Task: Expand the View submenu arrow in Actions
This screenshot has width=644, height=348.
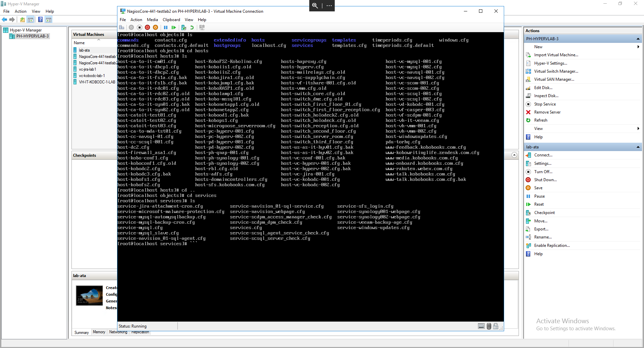Action: coord(638,129)
